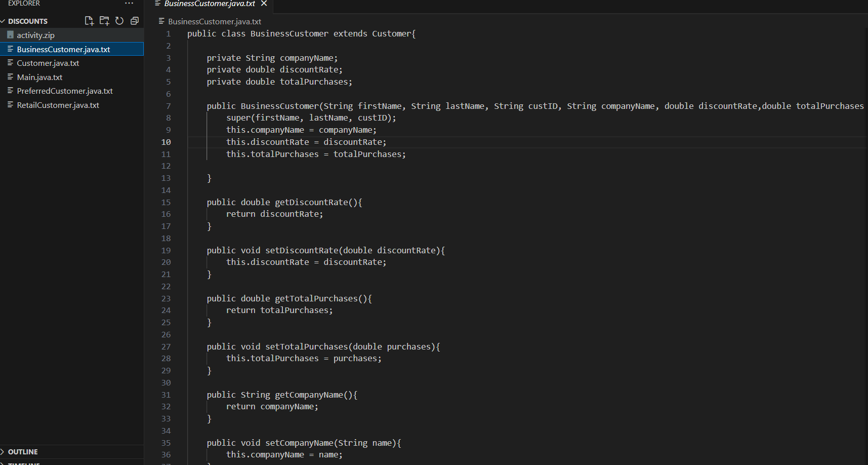Click the BusinessCustomer constructor signature line
The width and height of the screenshot is (868, 465).
[x=535, y=106]
